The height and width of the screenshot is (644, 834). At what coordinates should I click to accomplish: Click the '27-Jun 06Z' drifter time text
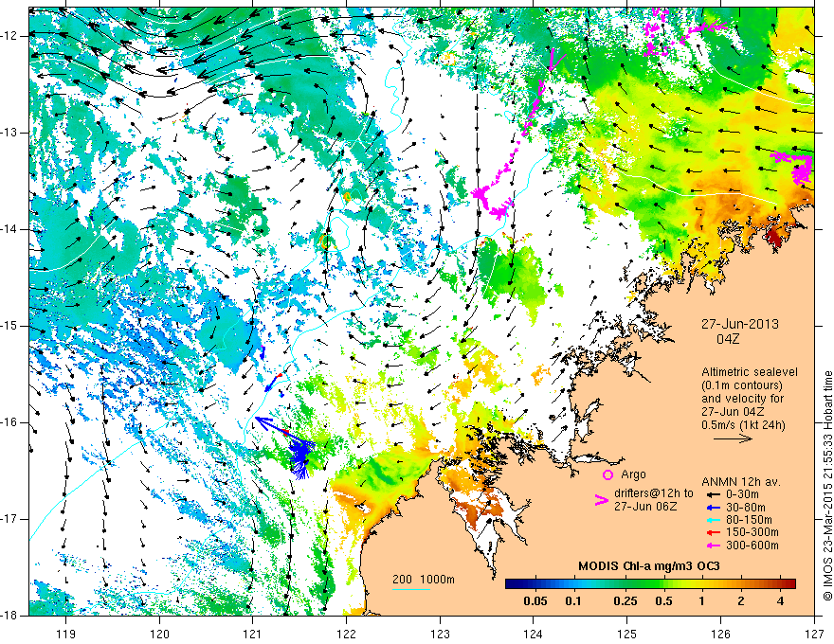point(645,507)
